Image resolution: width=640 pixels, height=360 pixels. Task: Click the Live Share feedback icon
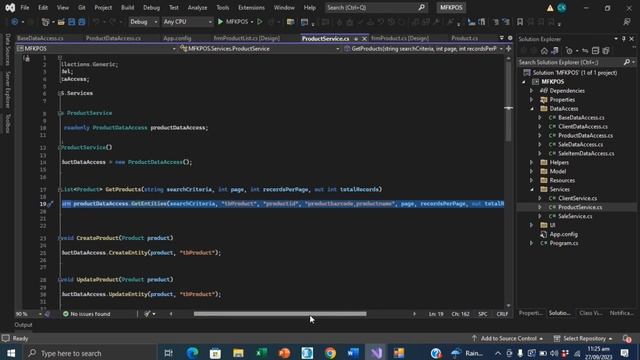click(x=627, y=22)
